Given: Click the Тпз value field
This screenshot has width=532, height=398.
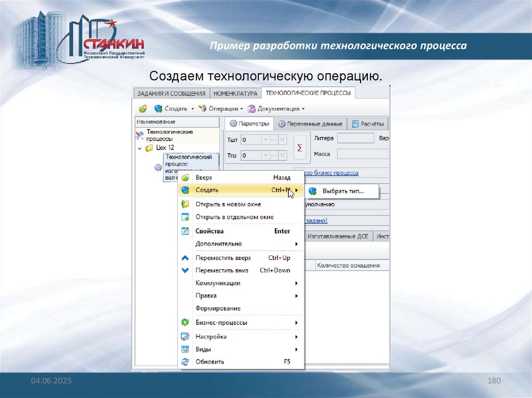Looking at the screenshot, I should click(x=251, y=155).
